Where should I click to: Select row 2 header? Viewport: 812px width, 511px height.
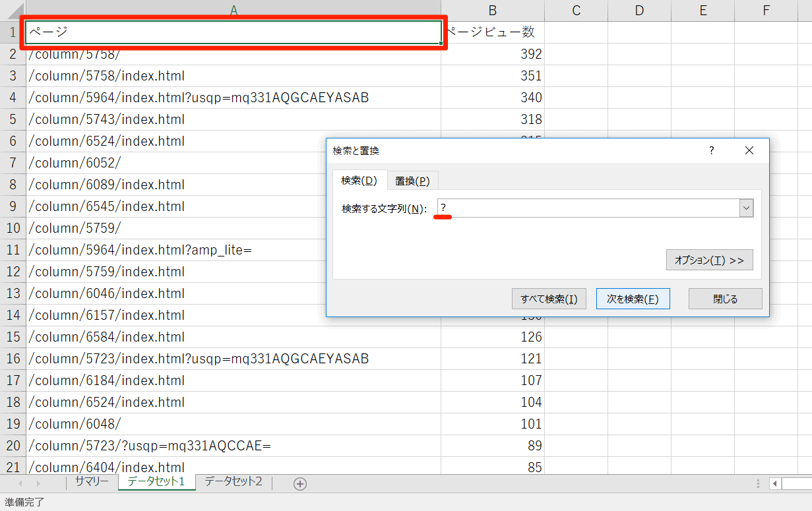[x=13, y=54]
